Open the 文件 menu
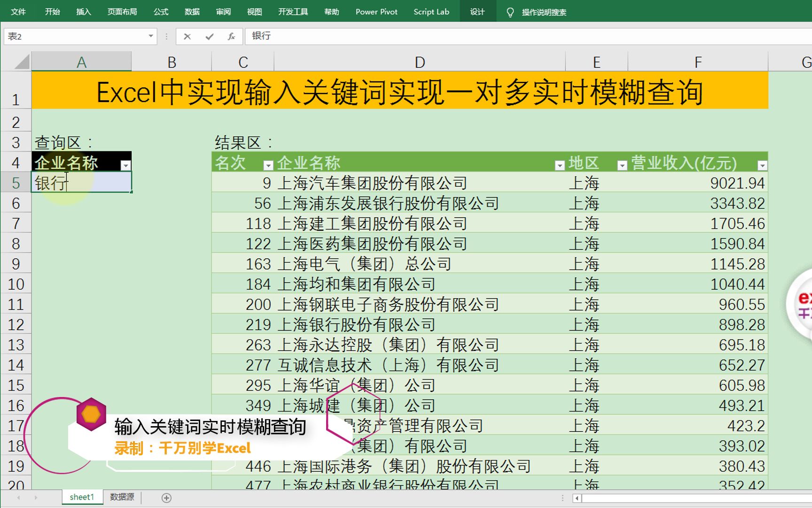The width and height of the screenshot is (812, 508). click(18, 12)
